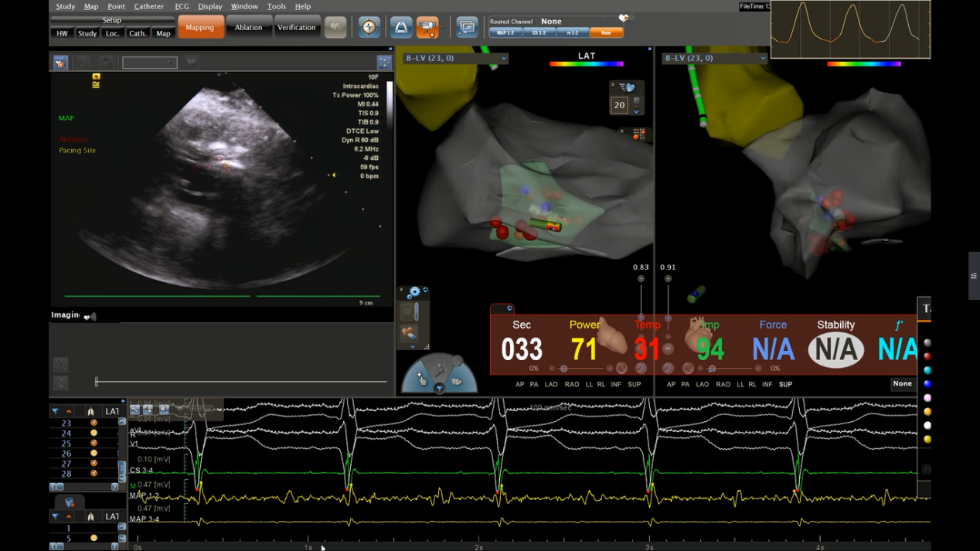Open dropdown above the ultrasound image
Viewport: 980px width, 551px height.
(149, 63)
